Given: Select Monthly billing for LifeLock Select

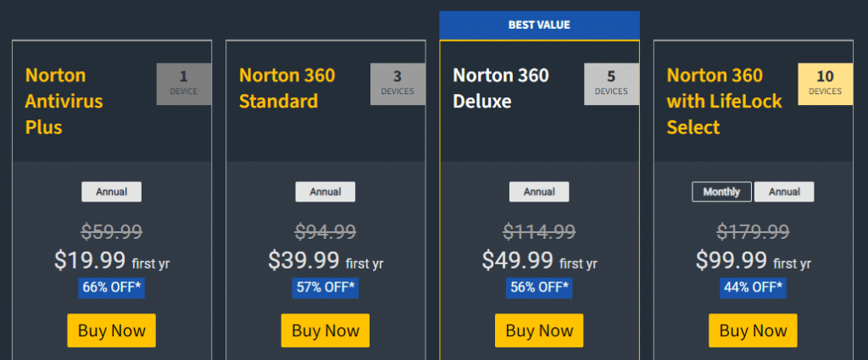Looking at the screenshot, I should pos(722,192).
